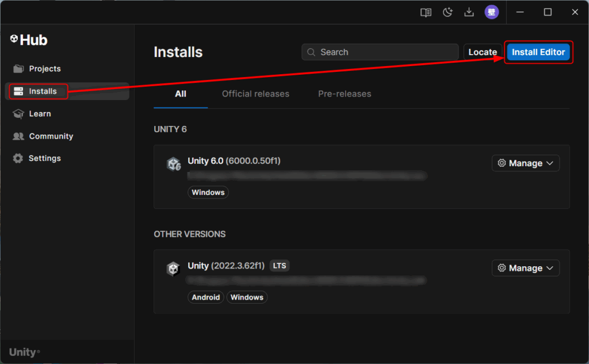Click the Unity (2022.3.62f1) title
The image size is (589, 364).
226,266
